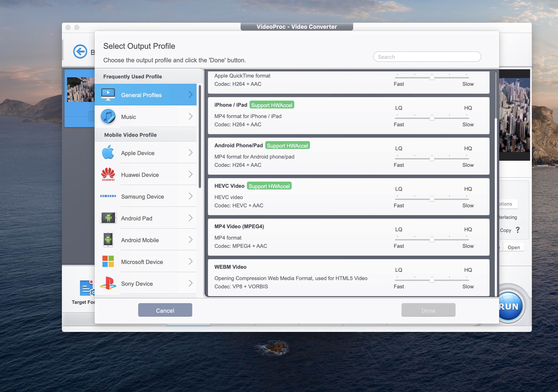558x392 pixels.
Task: Click the 'Codec: HEVC + AAC' text
Action: 239,205
